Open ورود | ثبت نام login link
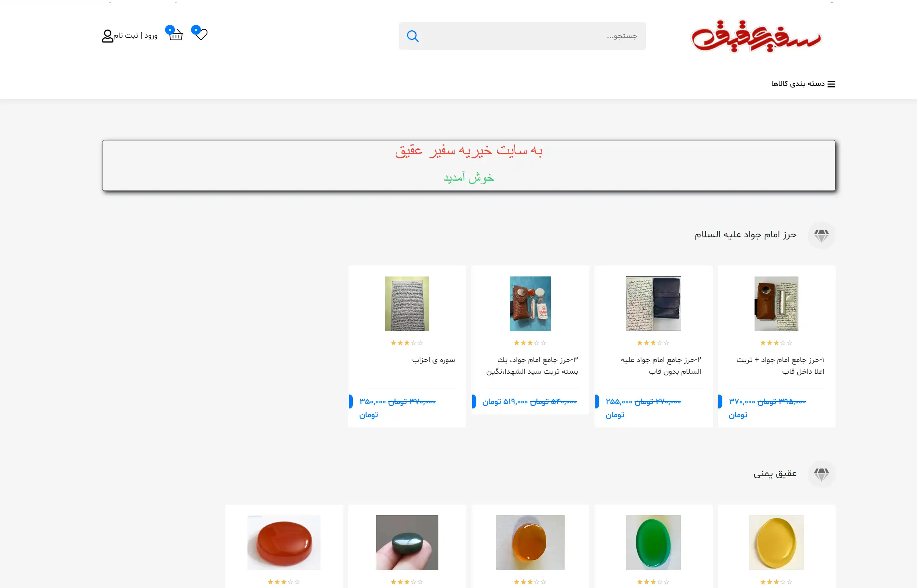 [135, 35]
